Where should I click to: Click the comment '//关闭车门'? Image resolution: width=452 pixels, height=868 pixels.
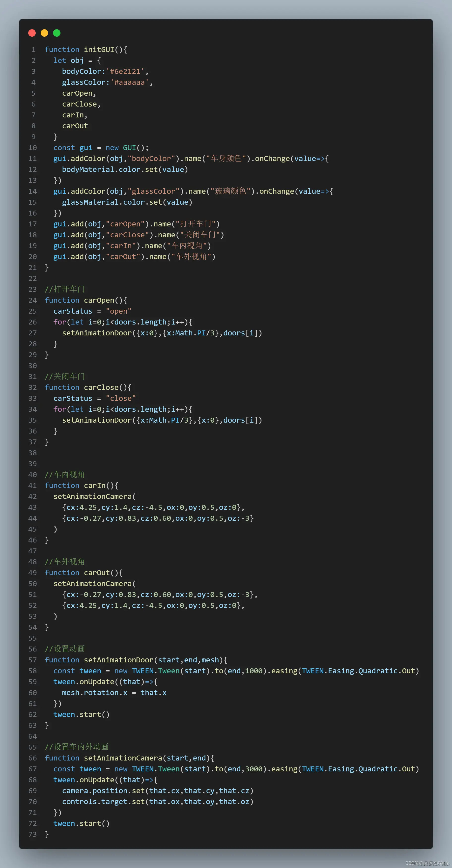pyautogui.click(x=65, y=376)
